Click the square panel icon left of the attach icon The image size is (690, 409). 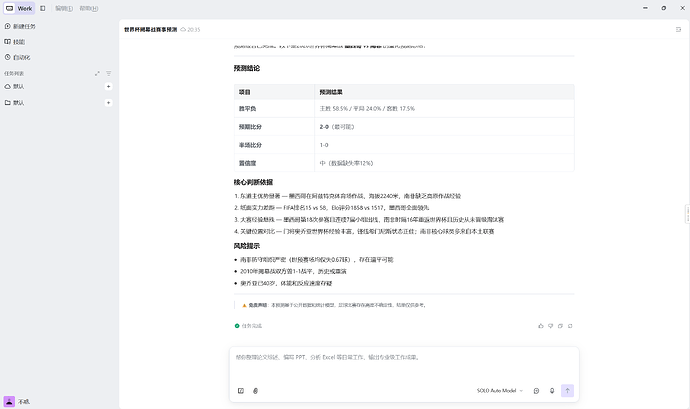point(241,391)
